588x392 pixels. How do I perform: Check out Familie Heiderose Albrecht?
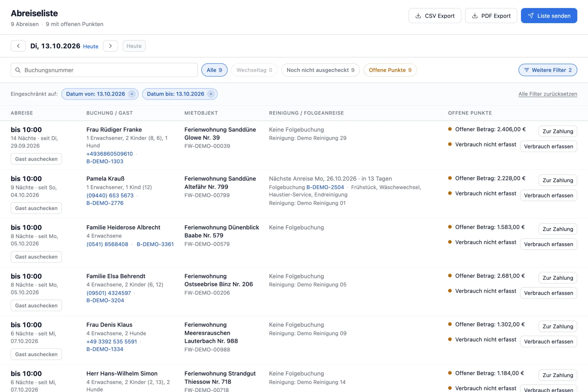pos(36,257)
